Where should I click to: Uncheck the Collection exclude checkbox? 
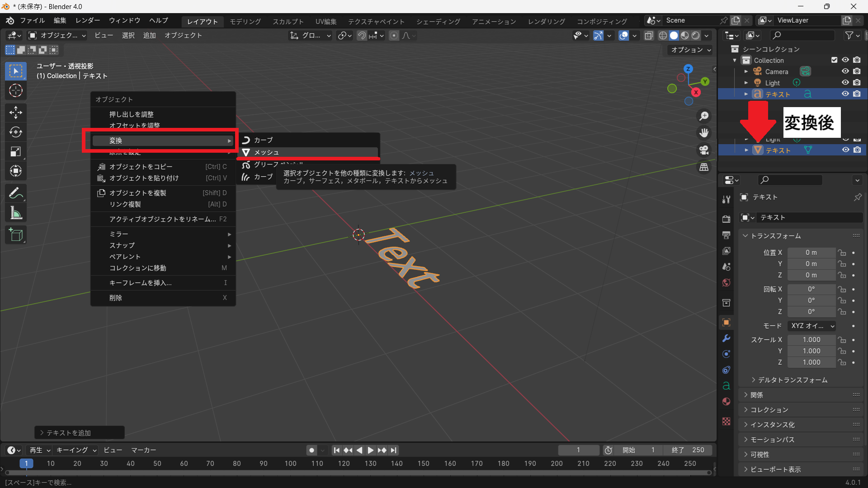pos(834,60)
